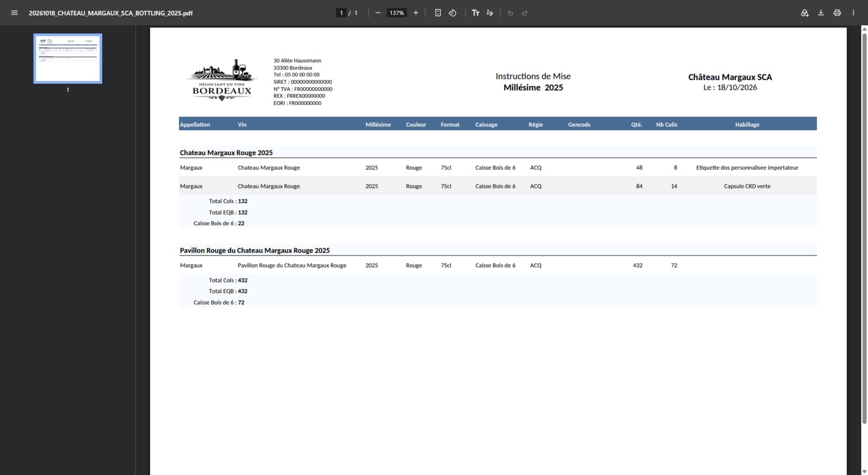Screen dimensions: 868x475
Task: Click the PDF file name title
Action: [111, 13]
